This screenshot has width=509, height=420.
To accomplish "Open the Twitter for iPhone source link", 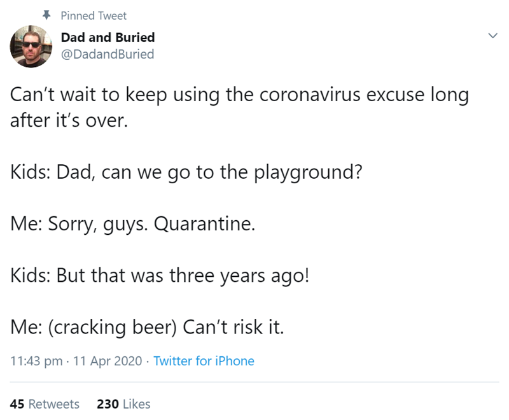I will 204,361.
